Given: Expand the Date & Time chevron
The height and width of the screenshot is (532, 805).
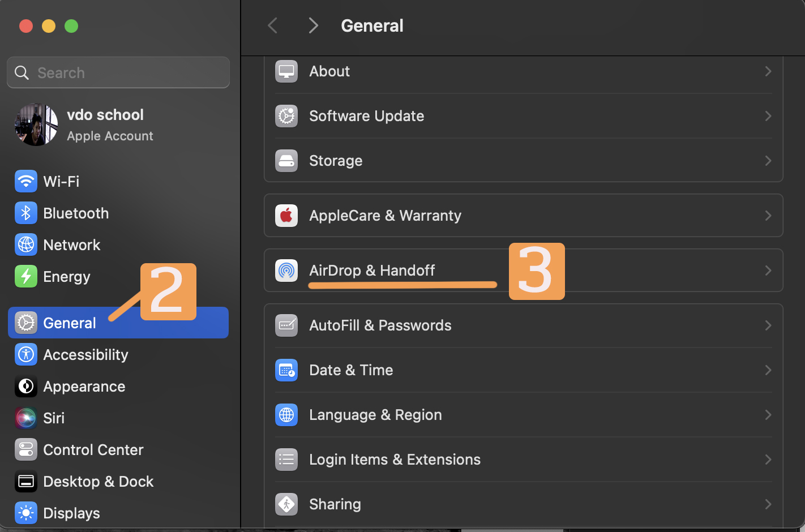Looking at the screenshot, I should tap(768, 370).
